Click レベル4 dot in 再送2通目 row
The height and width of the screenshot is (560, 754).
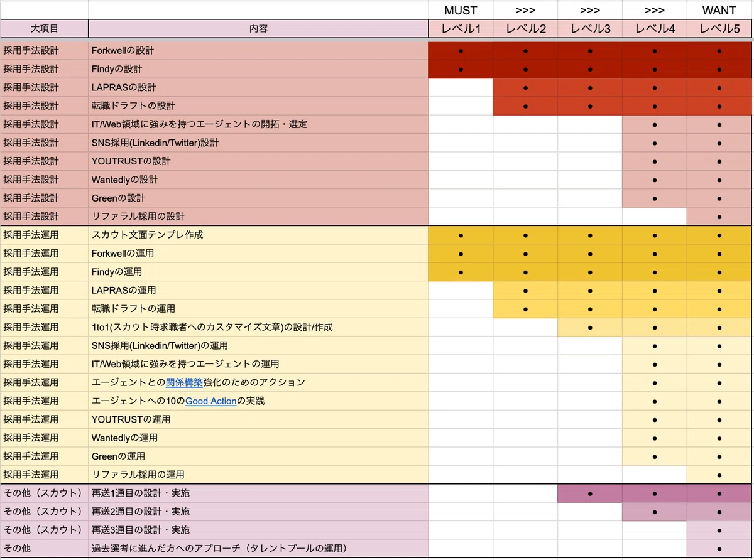655,512
